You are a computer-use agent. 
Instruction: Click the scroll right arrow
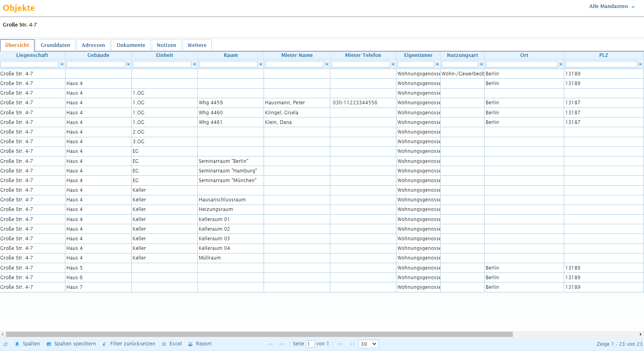pos(640,334)
